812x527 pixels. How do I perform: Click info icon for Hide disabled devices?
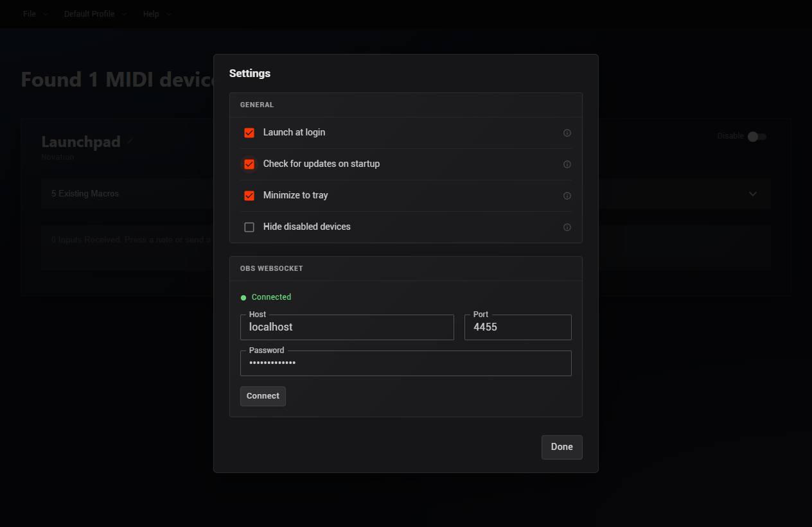click(567, 227)
